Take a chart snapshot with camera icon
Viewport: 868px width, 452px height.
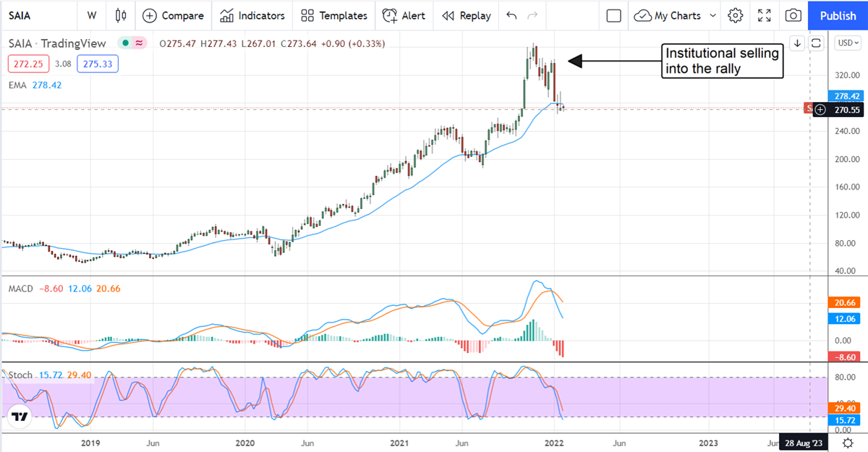coord(793,15)
